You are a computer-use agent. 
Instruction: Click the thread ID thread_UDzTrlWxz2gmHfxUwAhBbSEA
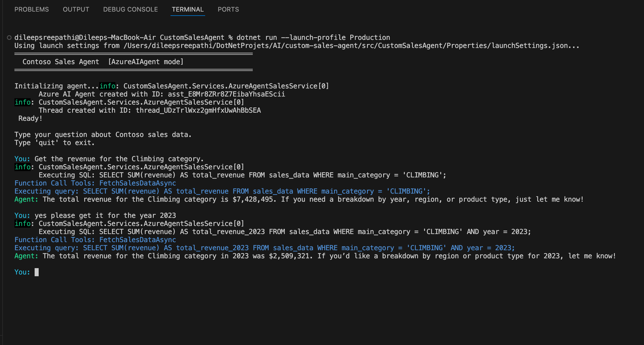point(198,110)
